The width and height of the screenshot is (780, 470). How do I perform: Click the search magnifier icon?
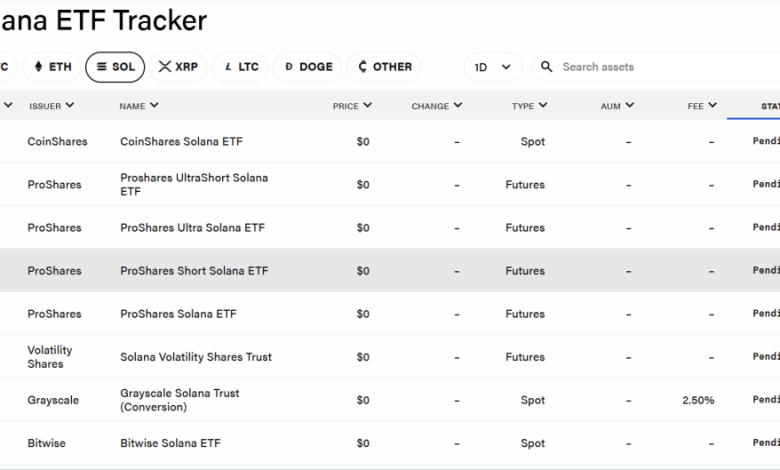pos(546,67)
